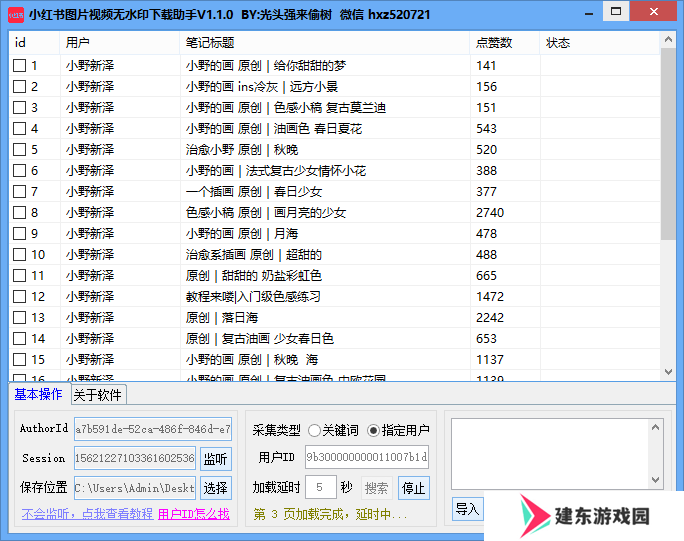Click the red app icon in title bar

click(16, 15)
